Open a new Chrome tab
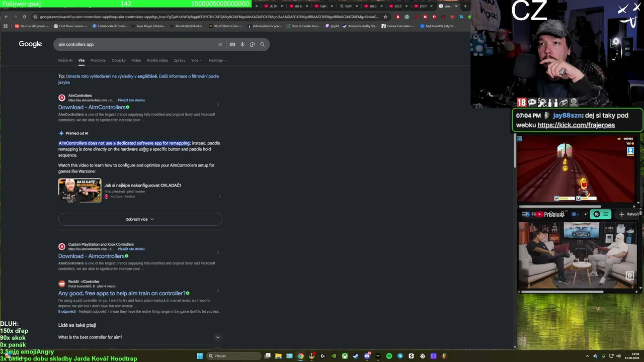This screenshot has height=362, width=644. [x=465, y=6]
